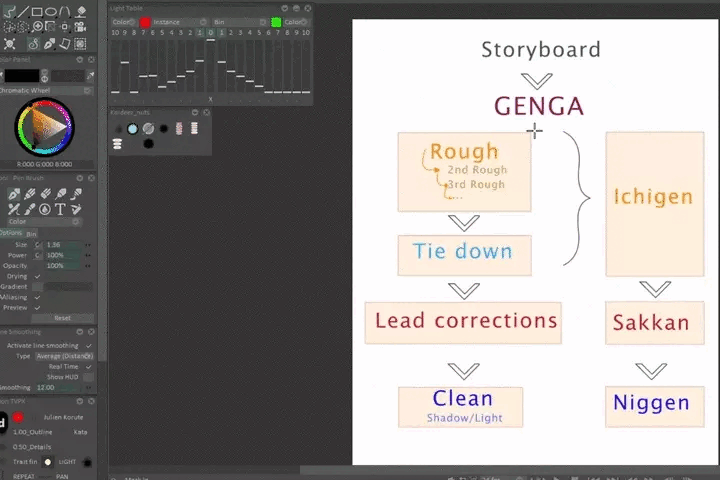The image size is (720, 480).
Task: Disable Activate line smoothing checkbox
Action: coord(89,346)
